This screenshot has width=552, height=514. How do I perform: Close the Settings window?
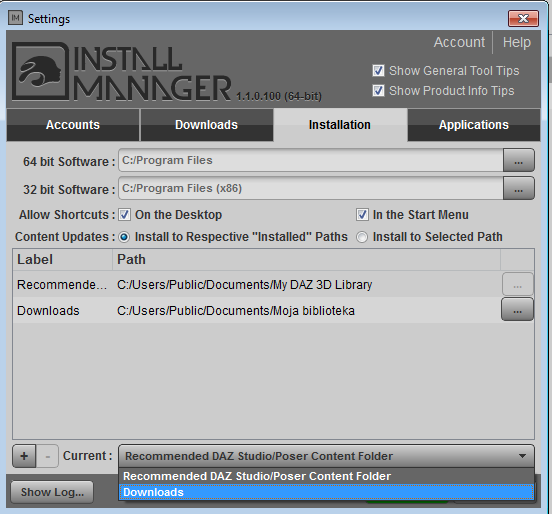[523, 18]
